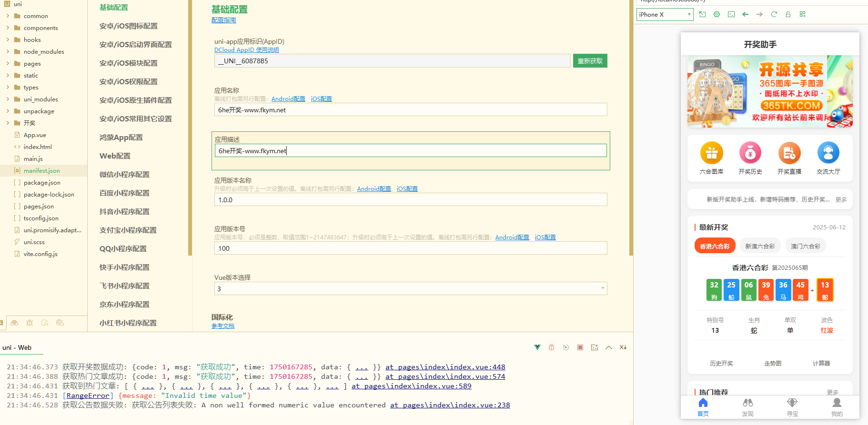Stop the running process with red square
868x425 pixels.
580,347
